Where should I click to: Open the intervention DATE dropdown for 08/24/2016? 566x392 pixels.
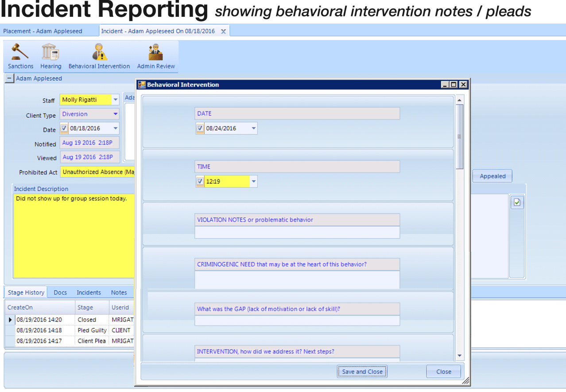(x=253, y=128)
